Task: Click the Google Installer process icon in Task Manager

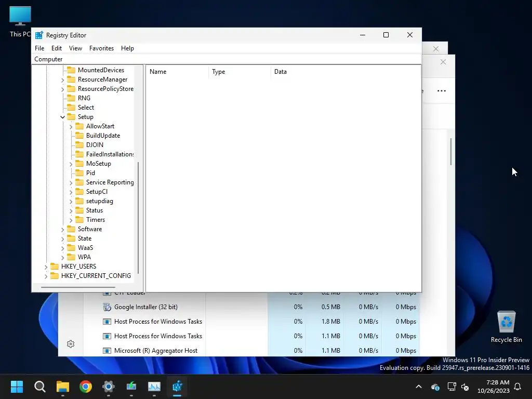Action: point(107,307)
